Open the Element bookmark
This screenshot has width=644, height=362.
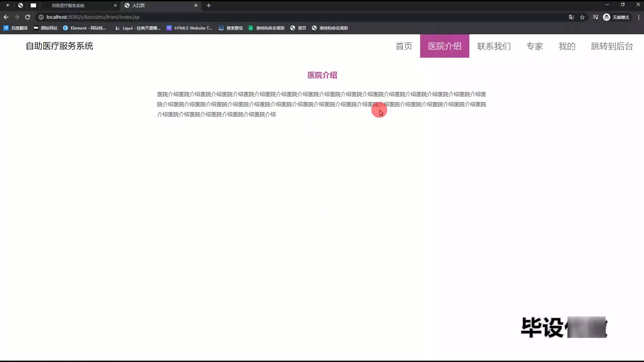[85, 28]
